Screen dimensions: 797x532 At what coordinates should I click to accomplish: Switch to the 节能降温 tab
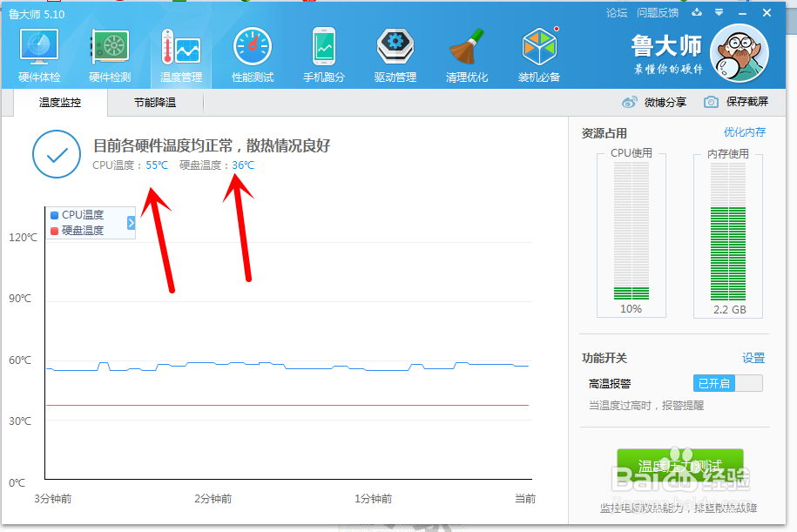155,103
